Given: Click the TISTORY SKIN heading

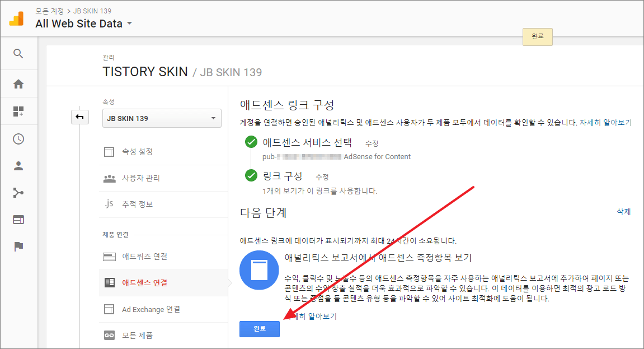Looking at the screenshot, I should pos(145,72).
